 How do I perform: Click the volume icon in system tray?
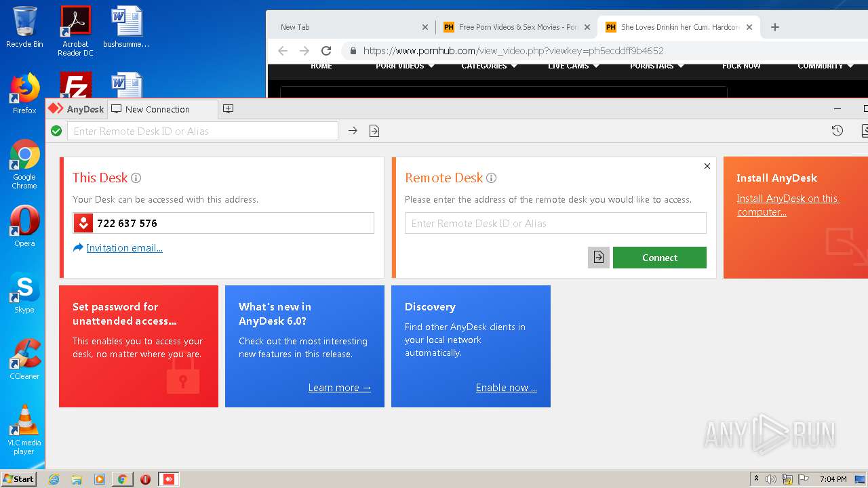tap(771, 479)
